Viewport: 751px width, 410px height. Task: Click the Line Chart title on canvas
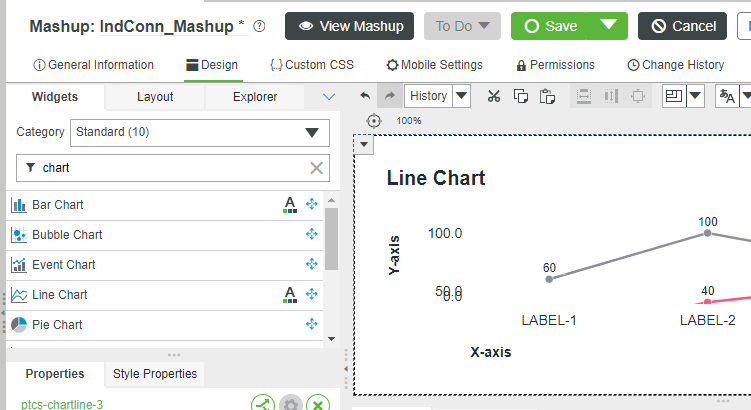click(x=436, y=178)
